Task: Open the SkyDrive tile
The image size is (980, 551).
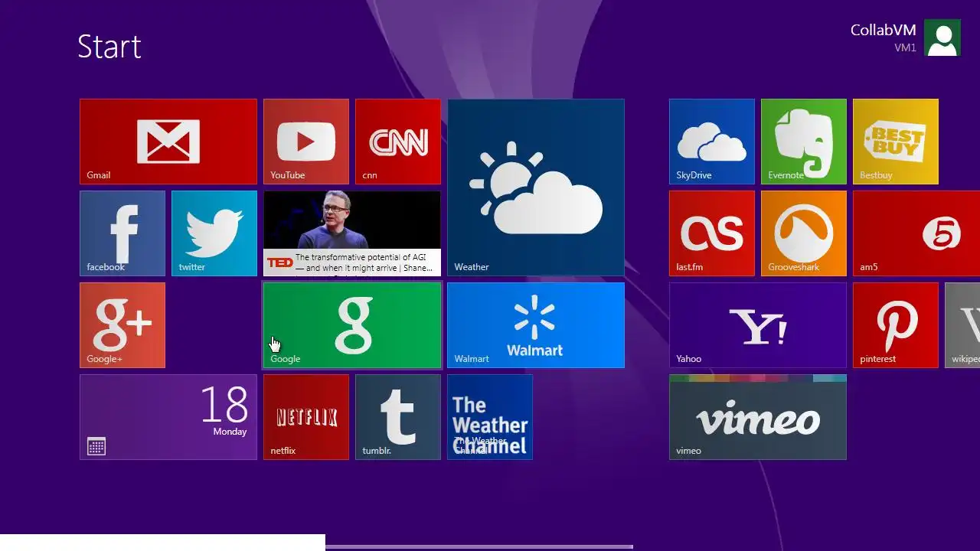Action: coord(712,142)
